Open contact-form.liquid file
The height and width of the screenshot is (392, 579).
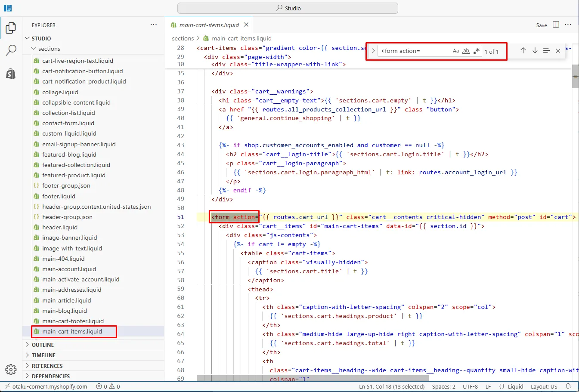point(68,123)
